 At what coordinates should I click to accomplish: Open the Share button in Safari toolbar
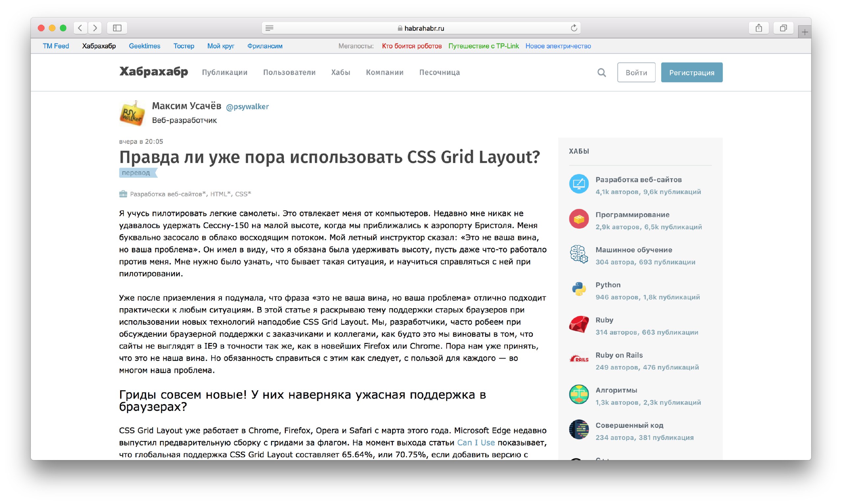[759, 28]
